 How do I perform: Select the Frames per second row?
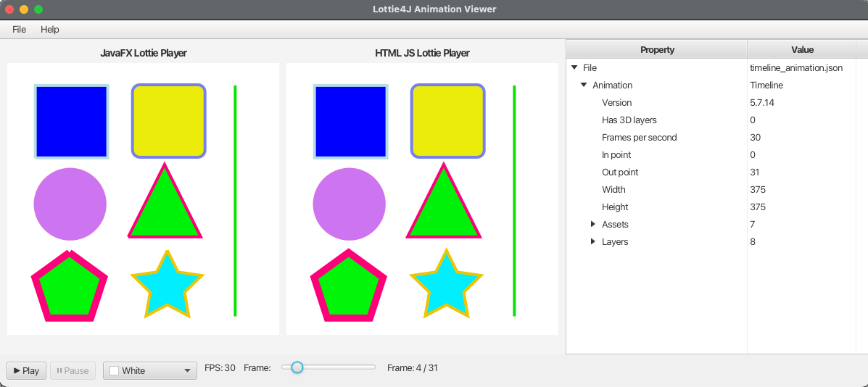point(639,137)
